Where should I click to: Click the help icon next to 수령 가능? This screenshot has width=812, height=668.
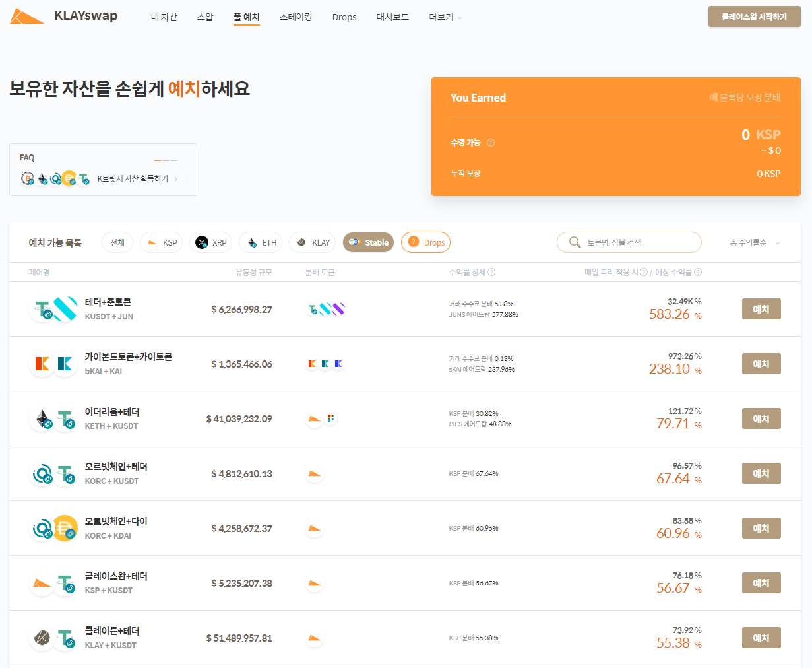click(x=490, y=143)
